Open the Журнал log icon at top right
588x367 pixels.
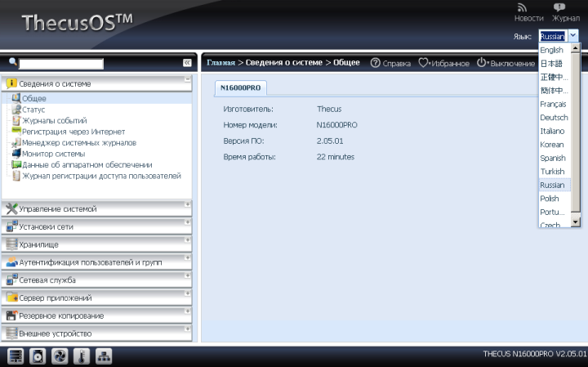coord(559,7)
